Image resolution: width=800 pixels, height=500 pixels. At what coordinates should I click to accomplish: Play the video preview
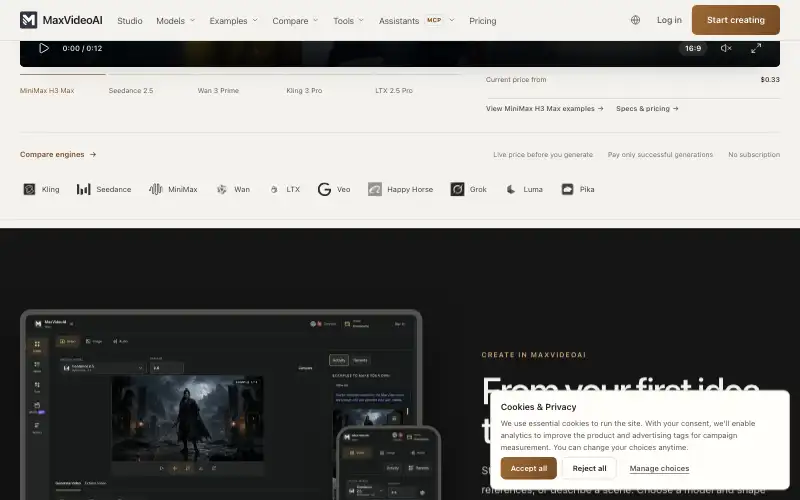tap(44, 48)
